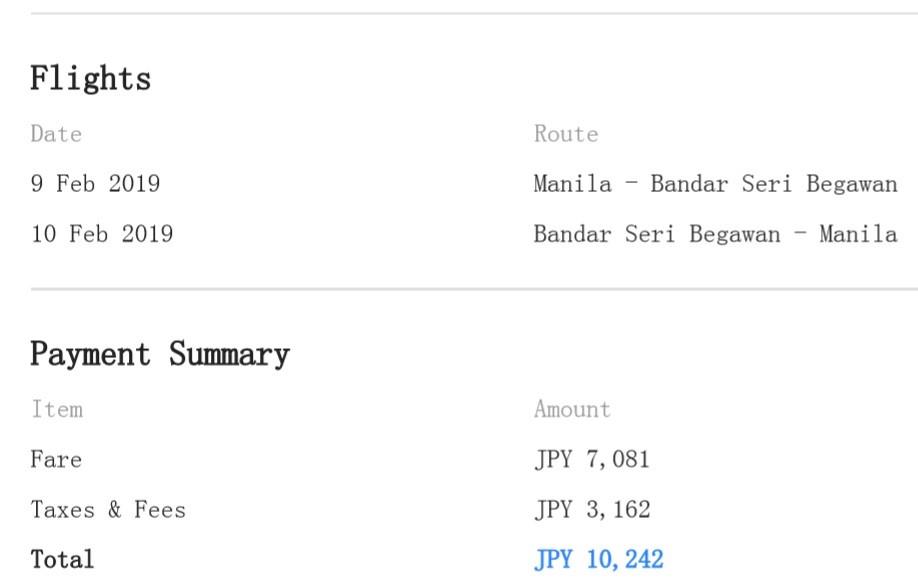918x586 pixels.
Task: Click the word Manila in first route
Action: (x=573, y=184)
